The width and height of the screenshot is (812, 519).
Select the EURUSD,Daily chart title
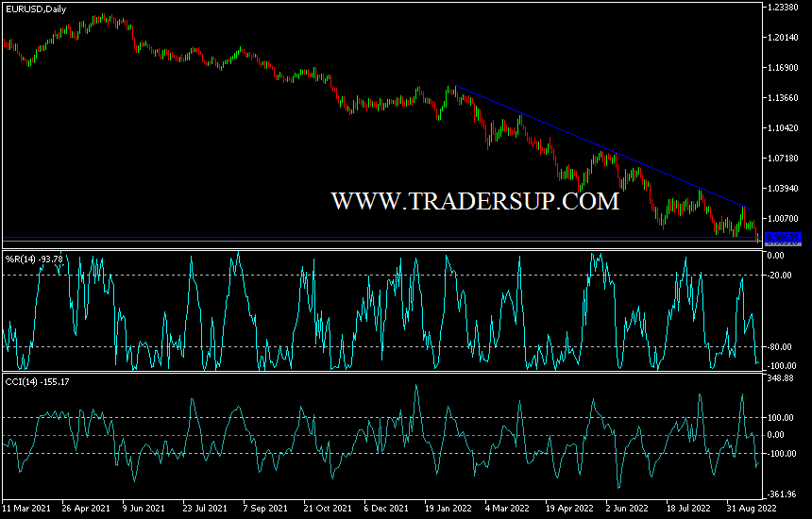click(x=36, y=9)
